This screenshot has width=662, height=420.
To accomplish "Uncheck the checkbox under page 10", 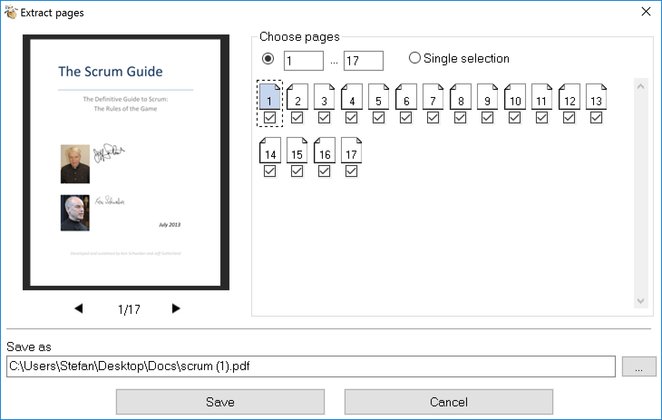I will click(x=515, y=117).
